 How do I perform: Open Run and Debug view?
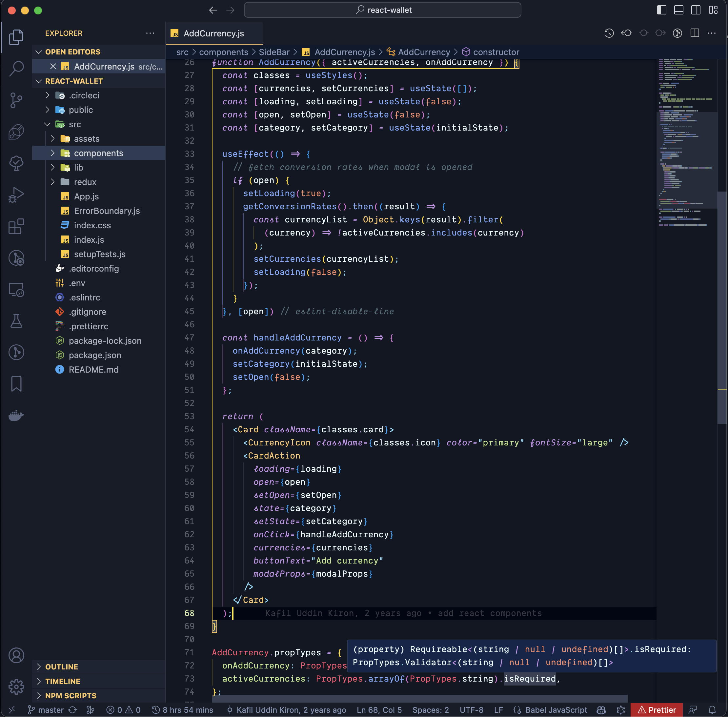pyautogui.click(x=16, y=195)
